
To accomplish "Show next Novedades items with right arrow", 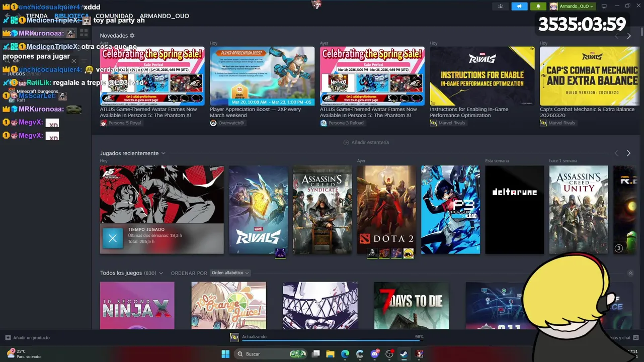I will [629, 36].
